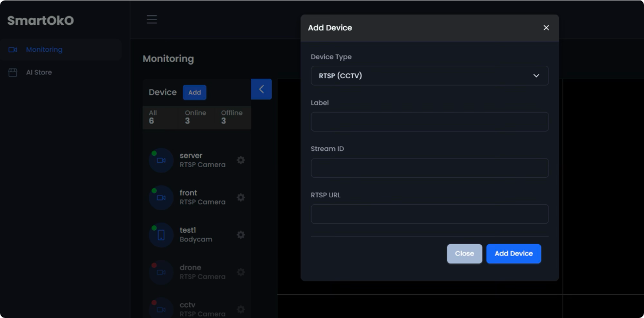
Task: Select the front camera avatar icon
Action: tap(161, 198)
